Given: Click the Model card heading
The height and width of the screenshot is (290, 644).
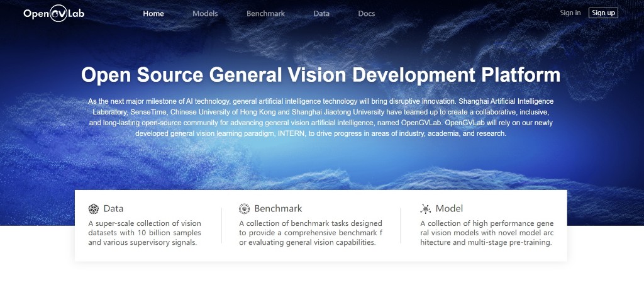Looking at the screenshot, I should [449, 209].
